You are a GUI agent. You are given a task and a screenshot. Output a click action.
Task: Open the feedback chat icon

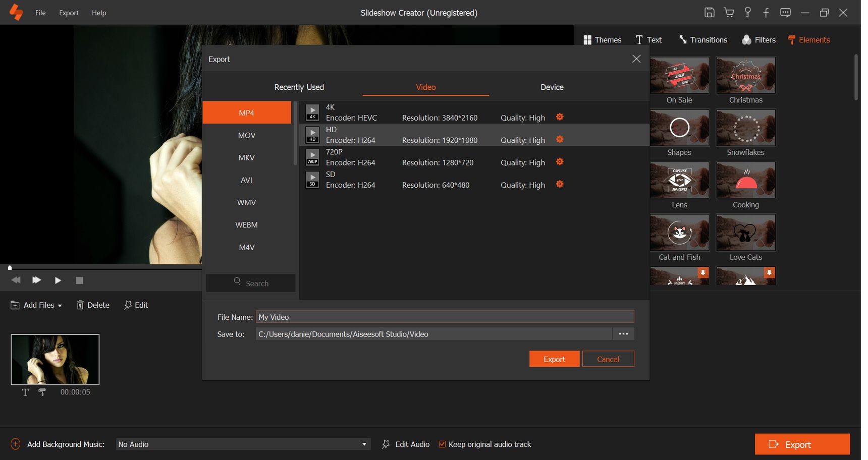tap(785, 13)
